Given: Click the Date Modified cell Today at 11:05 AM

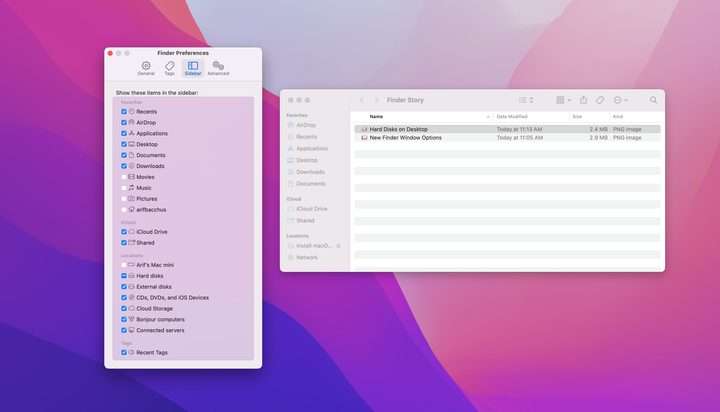Looking at the screenshot, I should point(520,138).
